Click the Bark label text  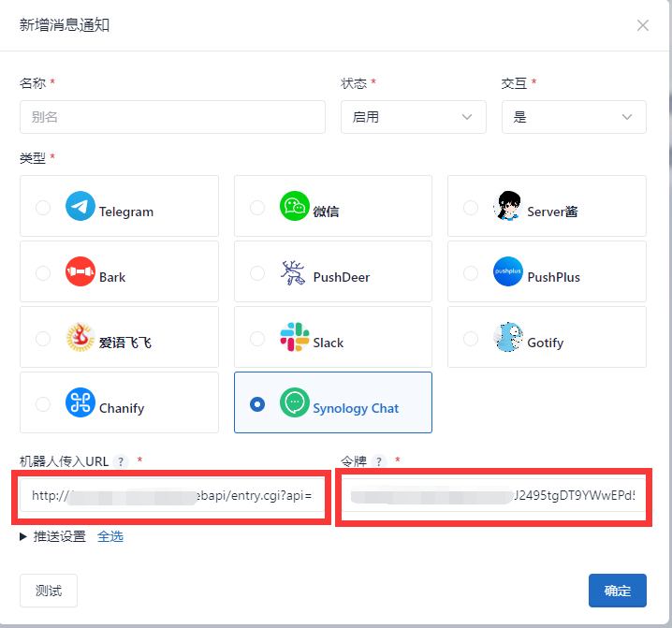pos(112,277)
